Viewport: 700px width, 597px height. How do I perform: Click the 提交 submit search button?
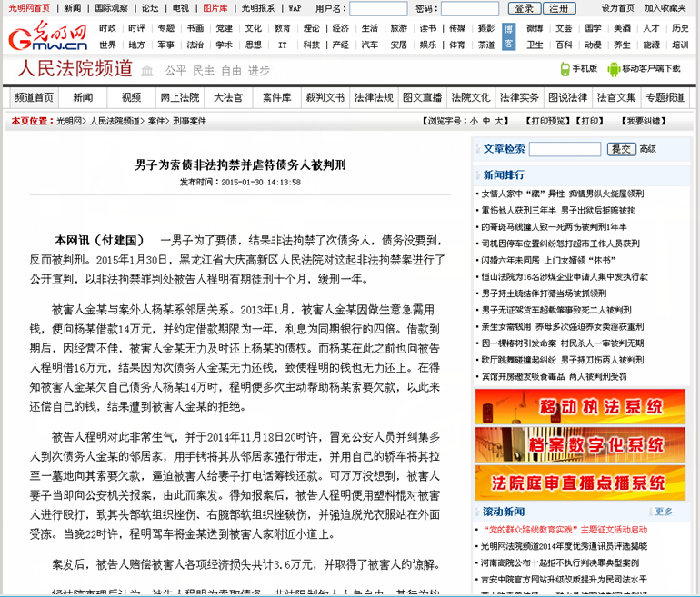click(x=621, y=149)
